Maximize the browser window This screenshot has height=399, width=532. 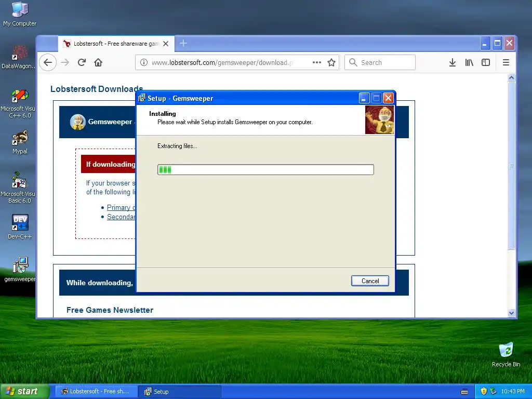[497, 44]
